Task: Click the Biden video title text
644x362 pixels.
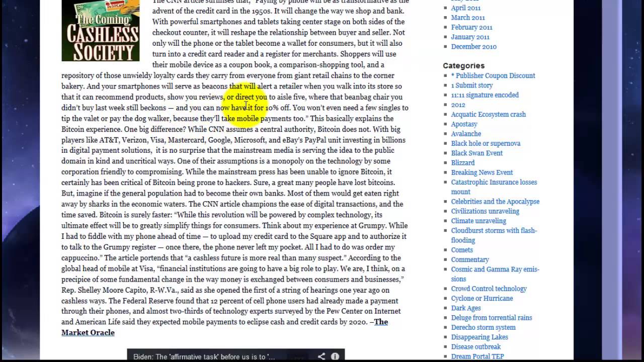Action: point(204,357)
